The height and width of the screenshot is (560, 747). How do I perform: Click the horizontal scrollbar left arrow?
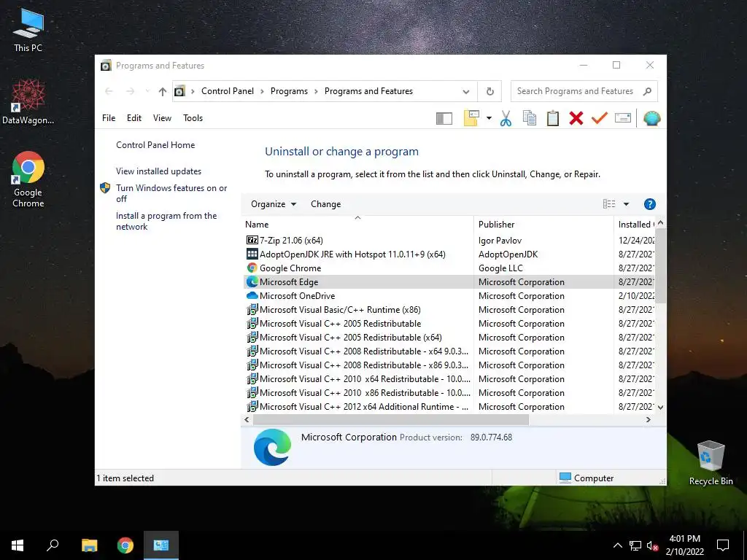[247, 419]
